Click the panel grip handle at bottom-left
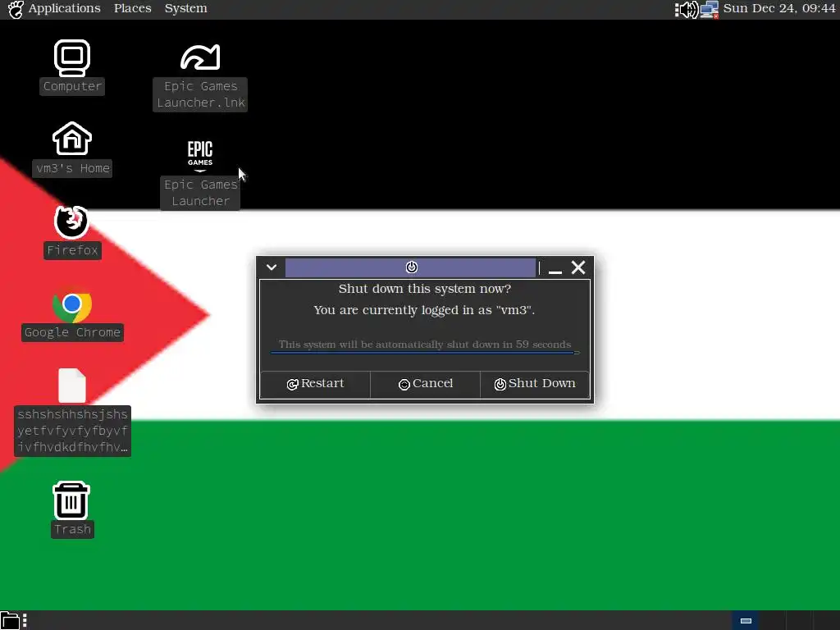 pos(25,620)
